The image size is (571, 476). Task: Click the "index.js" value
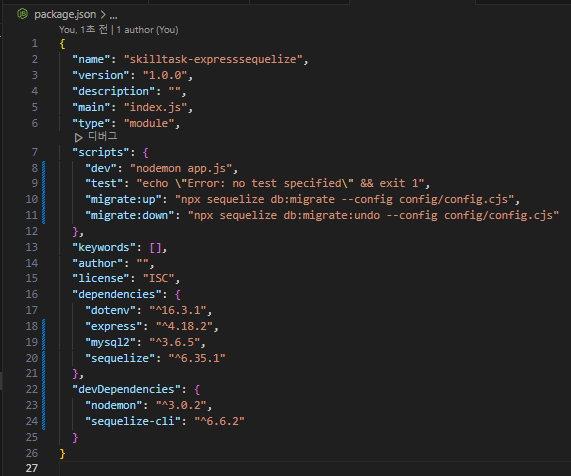(155, 107)
